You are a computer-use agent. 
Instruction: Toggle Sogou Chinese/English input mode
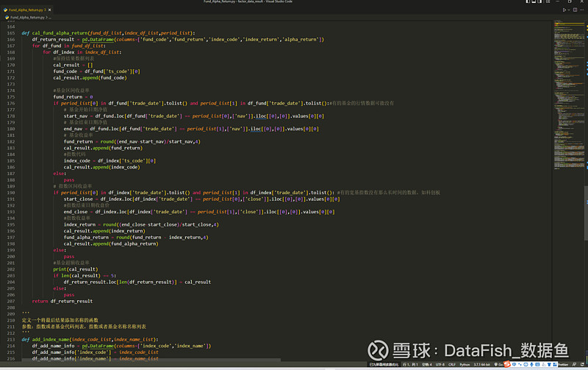514,364
